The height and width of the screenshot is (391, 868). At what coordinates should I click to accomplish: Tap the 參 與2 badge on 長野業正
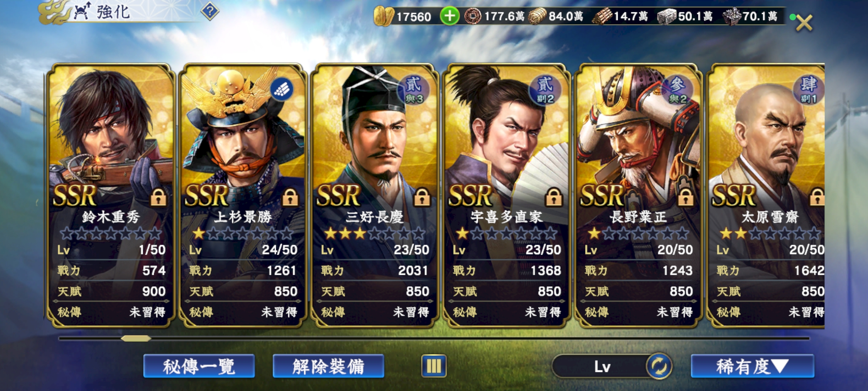point(677,91)
